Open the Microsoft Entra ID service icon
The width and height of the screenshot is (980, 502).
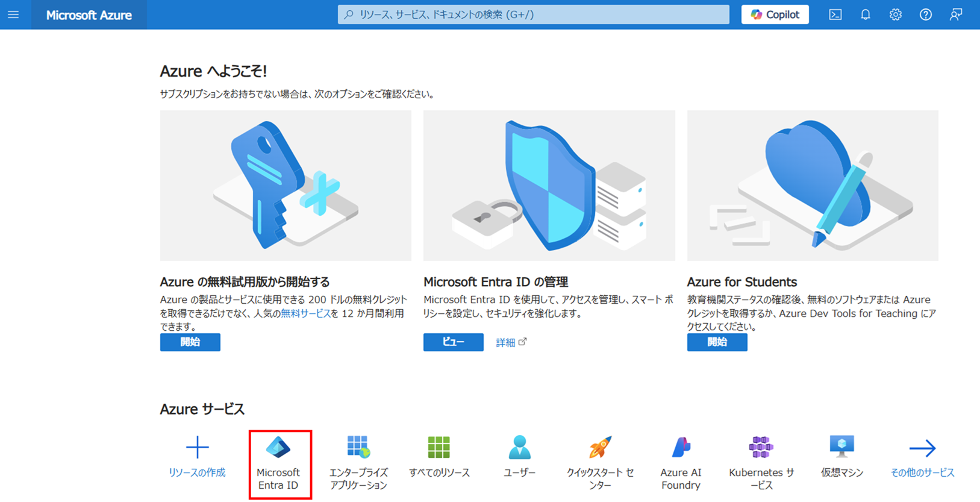click(278, 448)
